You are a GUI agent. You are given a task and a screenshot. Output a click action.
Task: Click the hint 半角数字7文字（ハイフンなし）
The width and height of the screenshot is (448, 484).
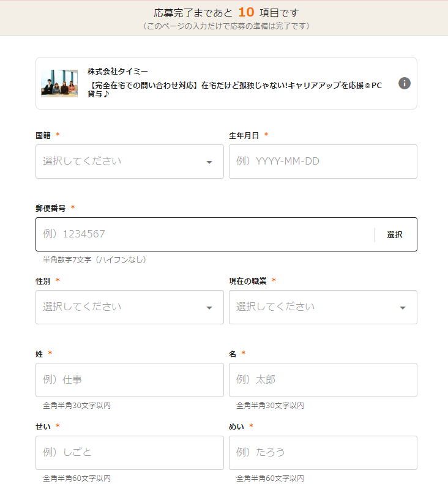[94, 260]
